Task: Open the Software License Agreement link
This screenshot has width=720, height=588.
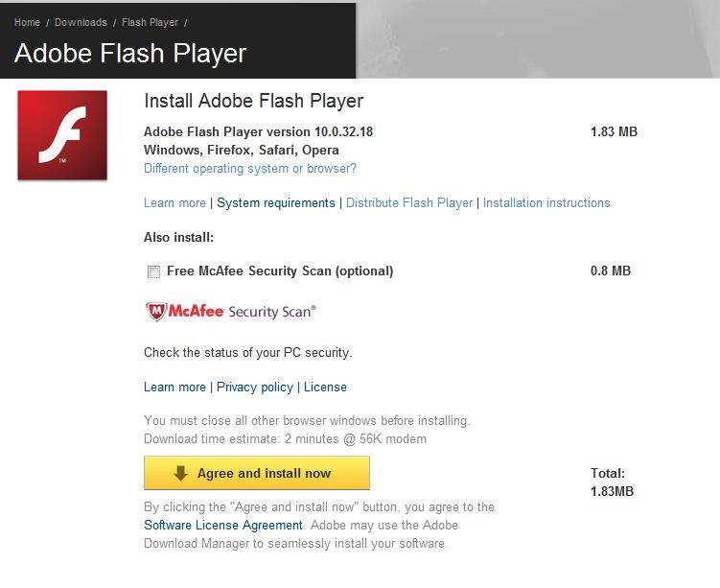Action: (x=223, y=525)
